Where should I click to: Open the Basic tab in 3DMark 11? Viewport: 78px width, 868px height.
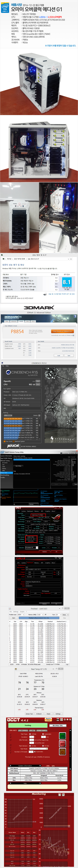[x=7, y=321]
